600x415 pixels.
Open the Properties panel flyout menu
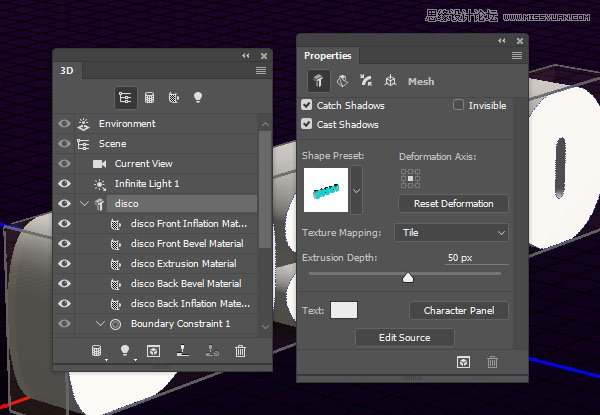coord(517,56)
